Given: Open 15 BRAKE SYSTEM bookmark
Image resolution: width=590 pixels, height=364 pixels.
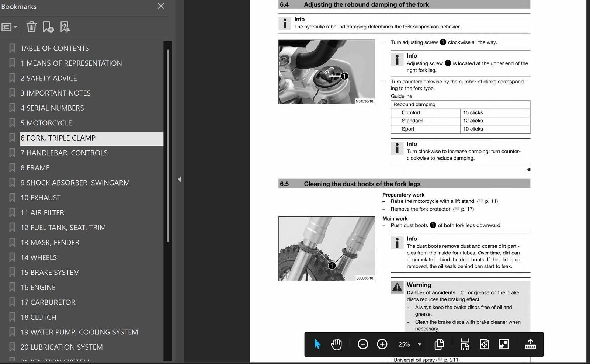Looking at the screenshot, I should click(50, 272).
